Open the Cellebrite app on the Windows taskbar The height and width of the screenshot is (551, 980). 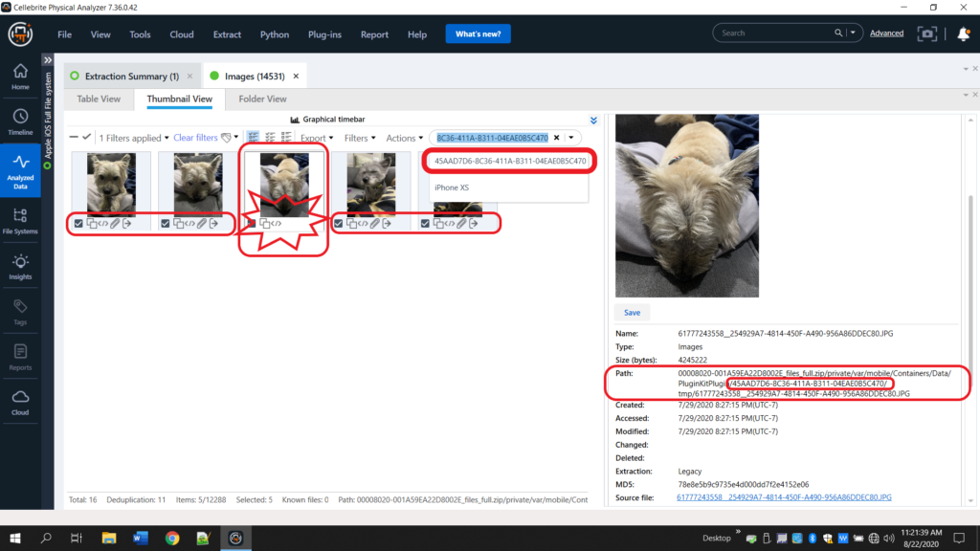pos(235,538)
